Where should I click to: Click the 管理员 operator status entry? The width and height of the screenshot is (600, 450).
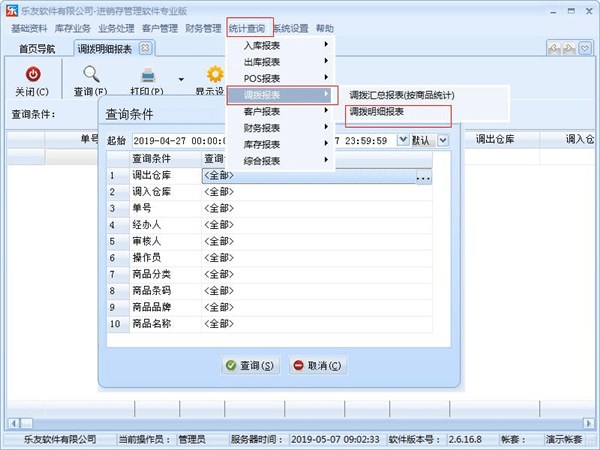point(192,439)
